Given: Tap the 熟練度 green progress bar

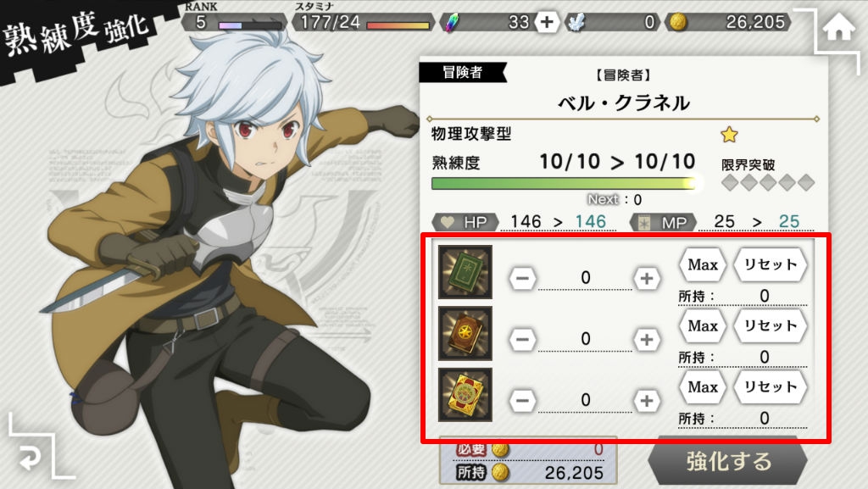Looking at the screenshot, I should [564, 184].
